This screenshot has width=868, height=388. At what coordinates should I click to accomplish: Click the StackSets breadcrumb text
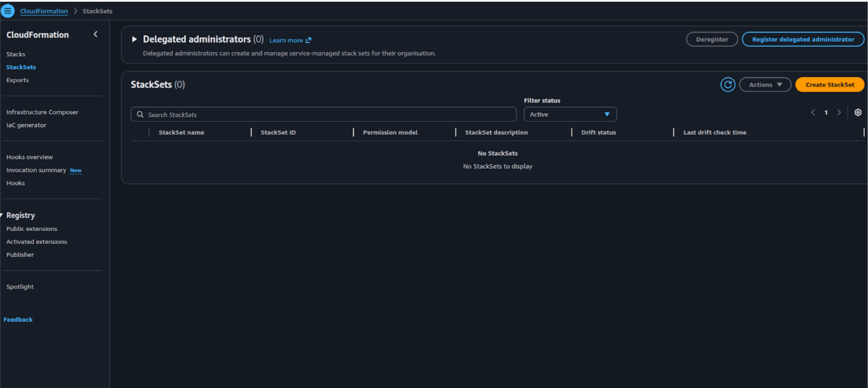pos(97,11)
